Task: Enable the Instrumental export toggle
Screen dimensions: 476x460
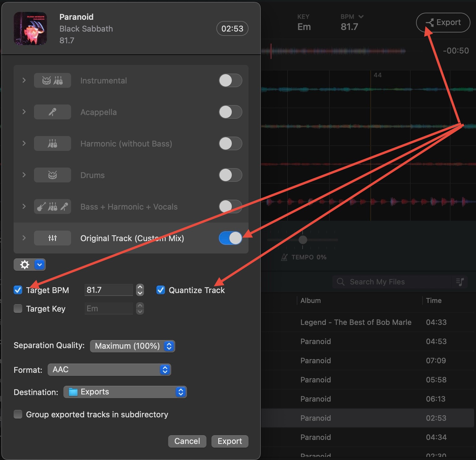Action: click(x=230, y=81)
